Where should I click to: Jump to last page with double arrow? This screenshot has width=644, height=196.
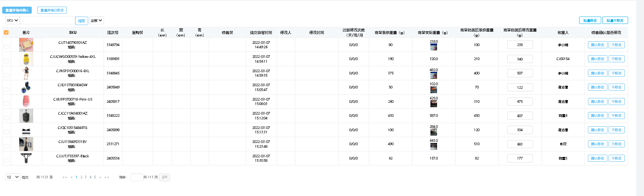click(x=107, y=177)
